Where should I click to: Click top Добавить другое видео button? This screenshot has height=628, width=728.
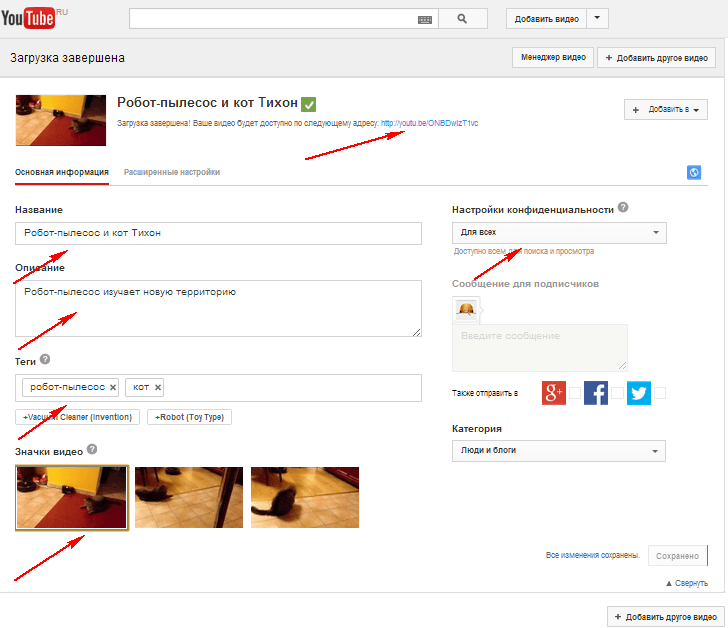656,58
